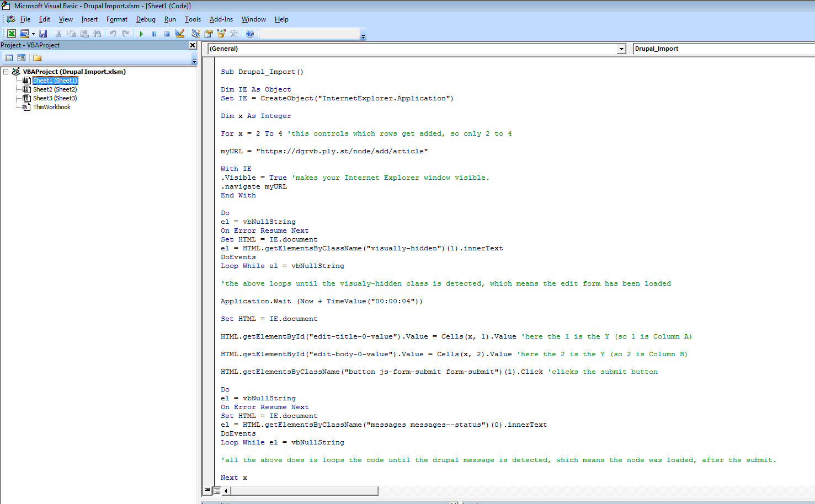Click the 'Dim x As Integer' line
The height and width of the screenshot is (504, 815).
tap(255, 116)
